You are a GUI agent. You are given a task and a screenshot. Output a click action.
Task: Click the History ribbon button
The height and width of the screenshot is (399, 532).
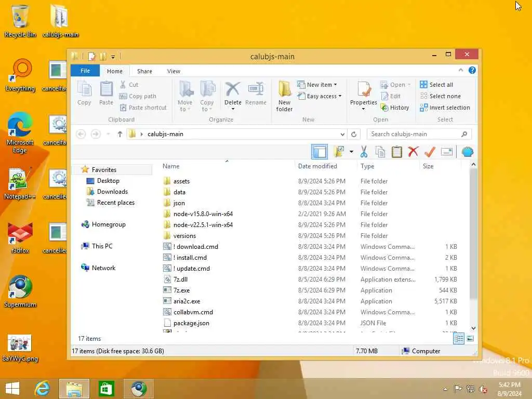[x=395, y=108]
